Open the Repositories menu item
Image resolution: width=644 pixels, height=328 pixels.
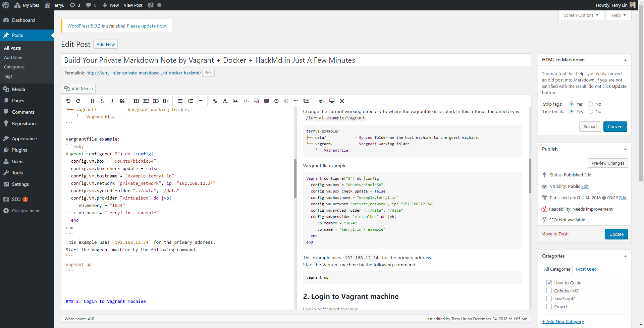point(27,123)
